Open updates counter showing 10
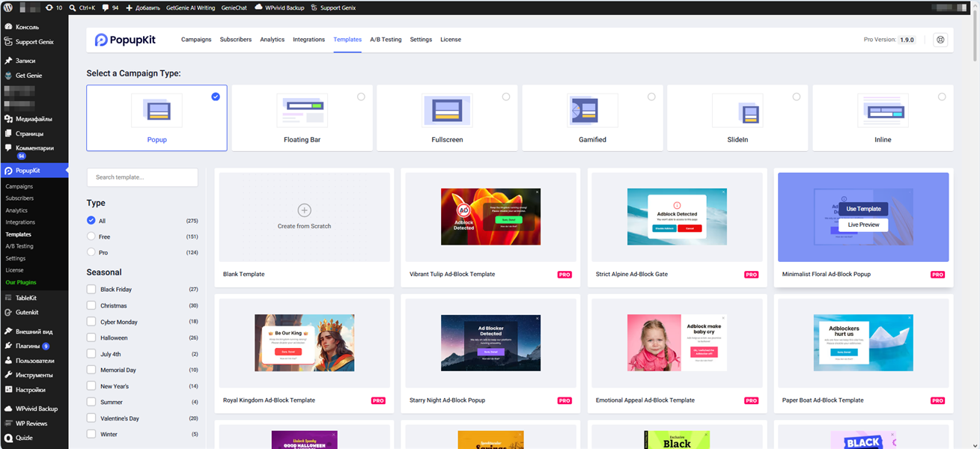The width and height of the screenshot is (980, 449). click(54, 7)
